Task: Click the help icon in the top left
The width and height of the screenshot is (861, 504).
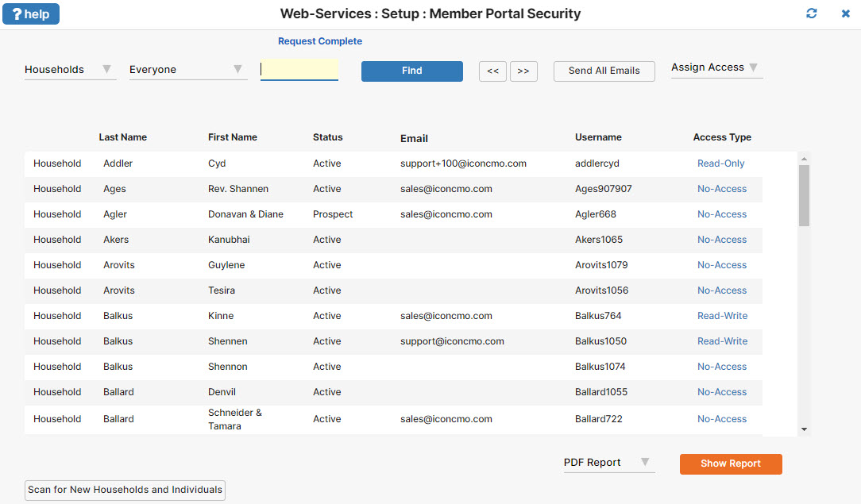Action: coord(30,13)
